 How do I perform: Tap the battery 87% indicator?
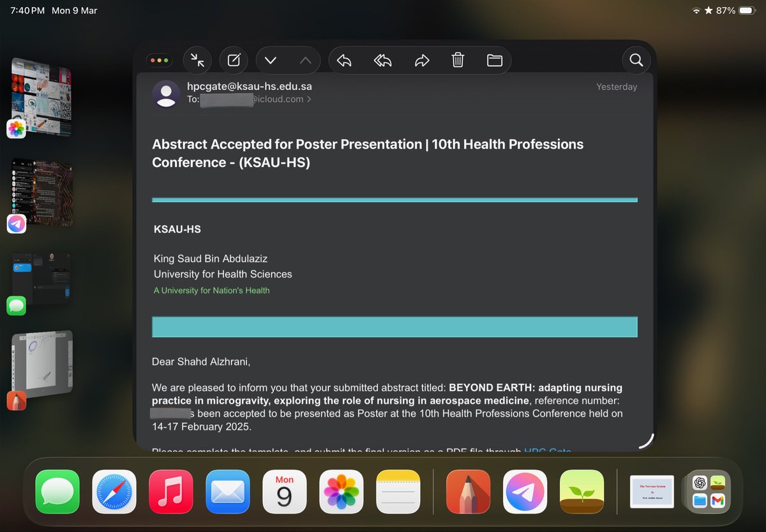(734, 11)
